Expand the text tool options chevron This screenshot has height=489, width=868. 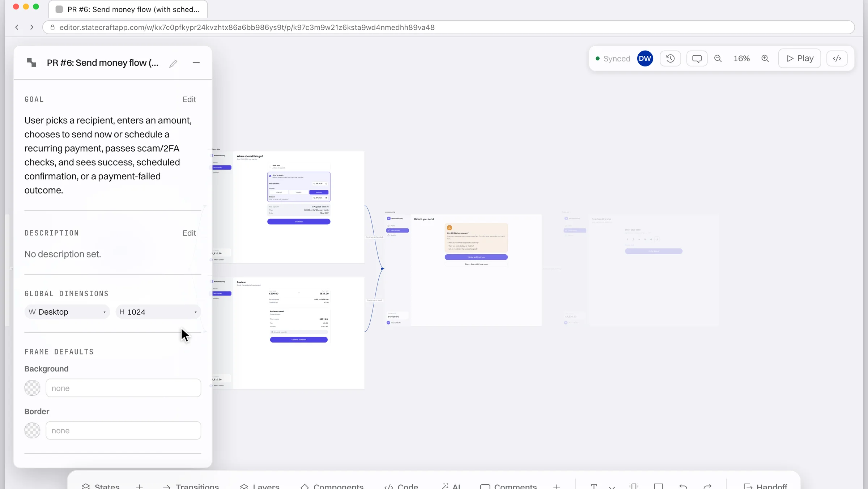coord(612,487)
